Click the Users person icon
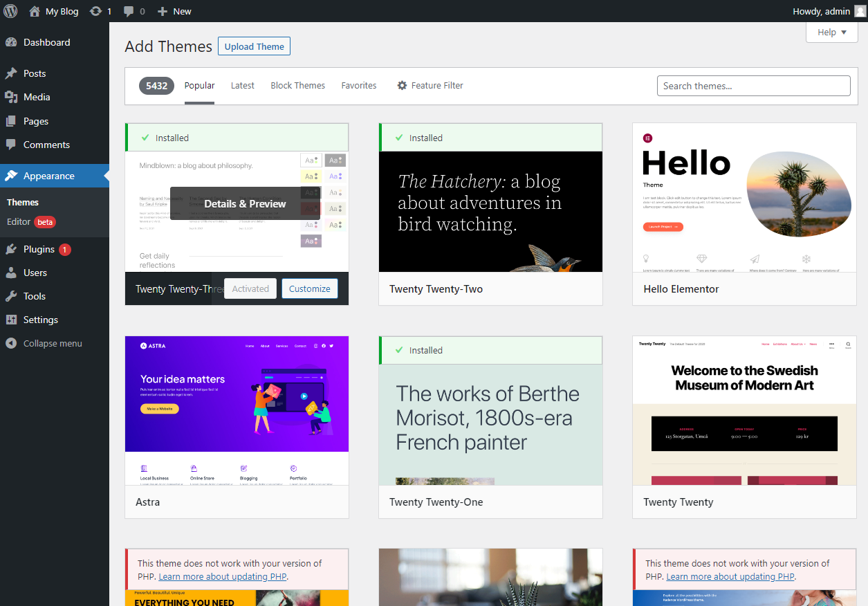The height and width of the screenshot is (606, 868). coord(11,273)
